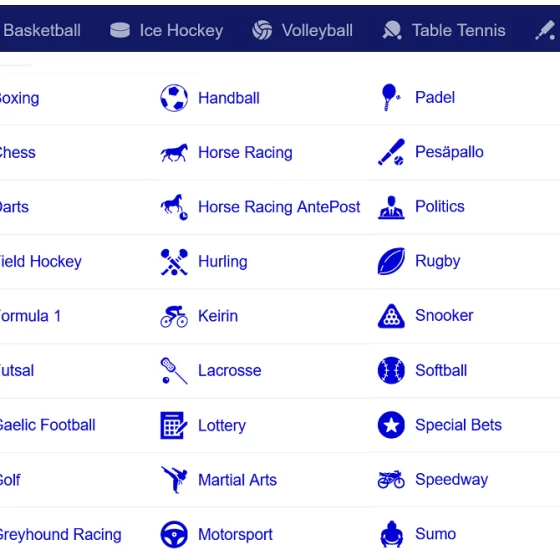Click the Politics podium speaker icon
The image size is (560, 560).
point(391,207)
